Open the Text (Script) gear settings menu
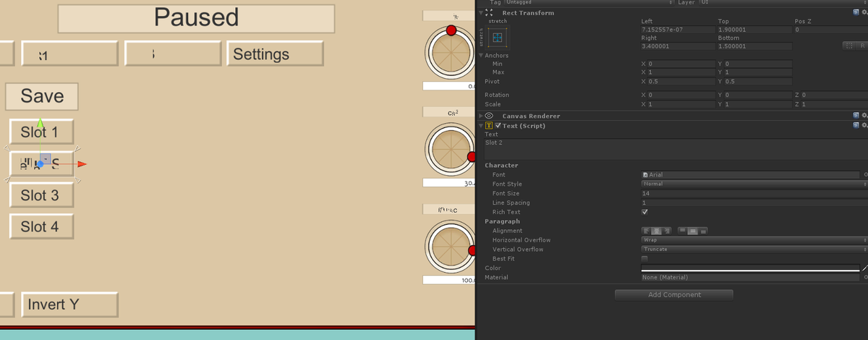This screenshot has width=868, height=340. pos(864,126)
